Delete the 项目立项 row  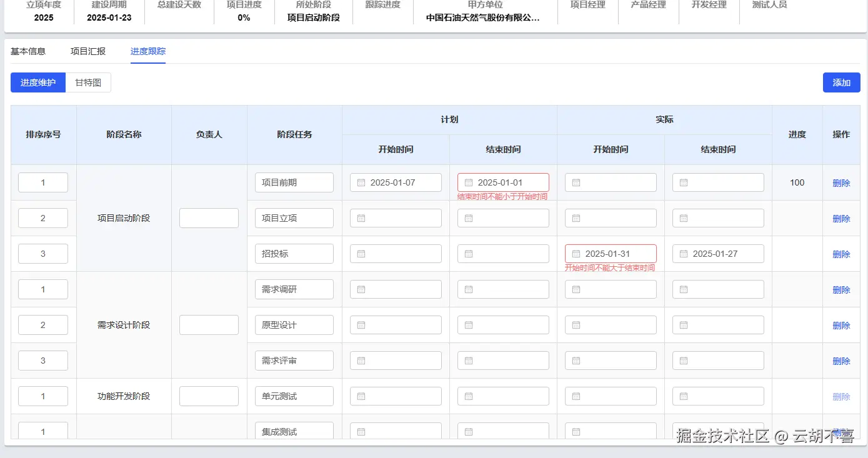841,219
